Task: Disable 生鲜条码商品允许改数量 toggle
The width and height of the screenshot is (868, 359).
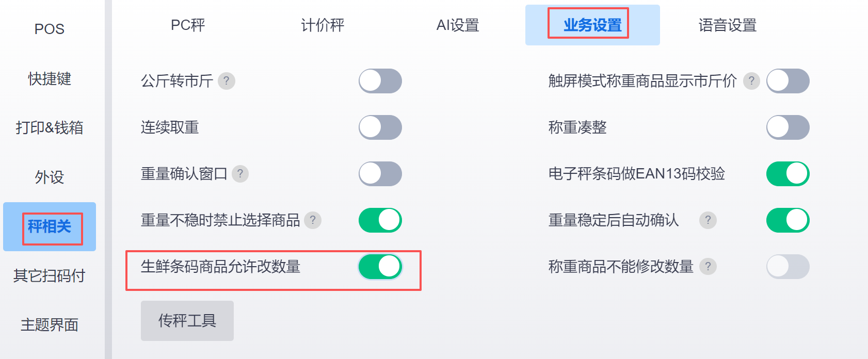Action: pos(380,267)
